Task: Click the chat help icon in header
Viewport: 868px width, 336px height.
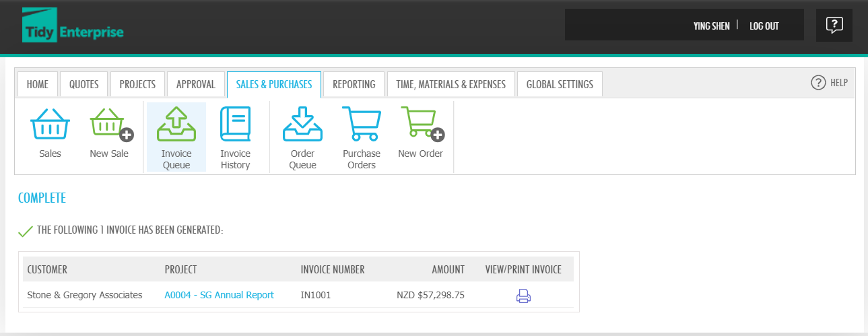Action: click(x=834, y=26)
